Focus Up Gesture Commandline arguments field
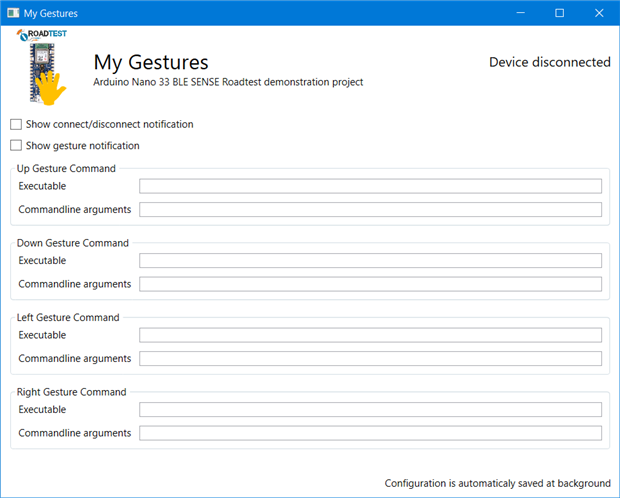620x498 pixels. [370, 209]
